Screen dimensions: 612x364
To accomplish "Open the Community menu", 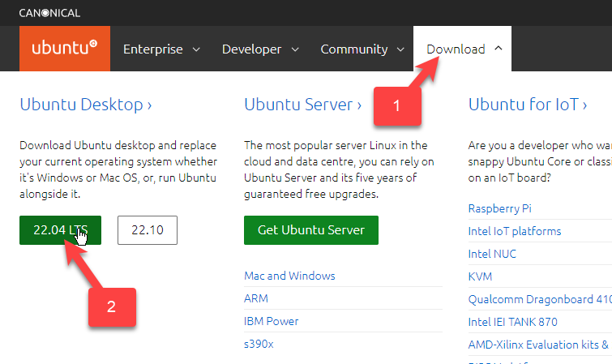I will click(354, 49).
